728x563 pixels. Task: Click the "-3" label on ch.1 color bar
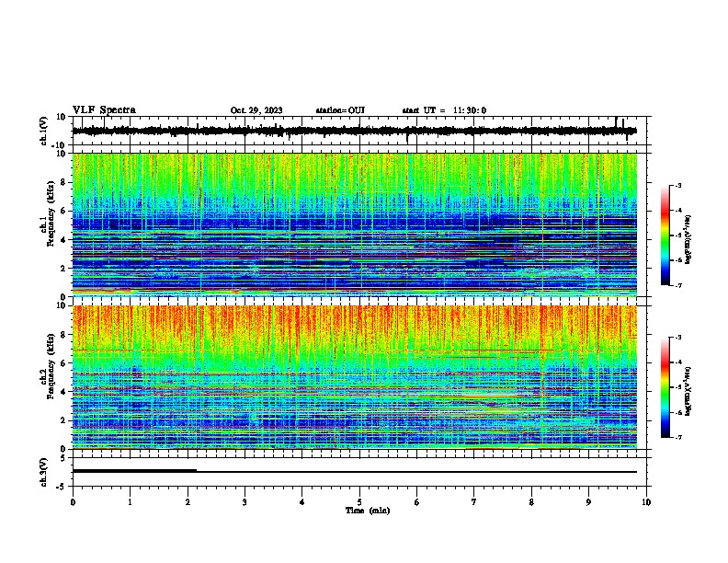(678, 186)
